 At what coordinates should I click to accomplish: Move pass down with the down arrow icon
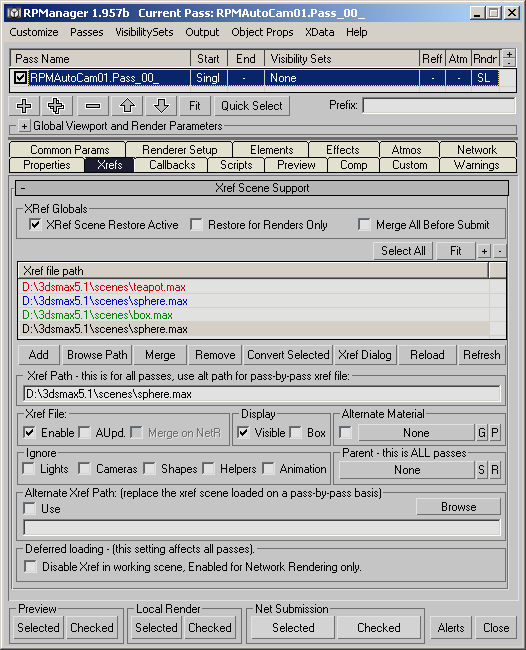point(161,106)
